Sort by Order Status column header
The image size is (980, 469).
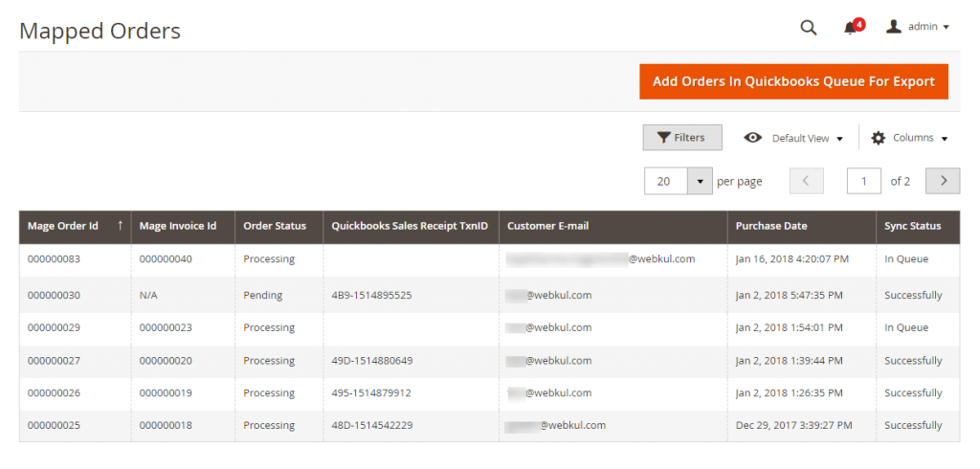pyautogui.click(x=278, y=227)
